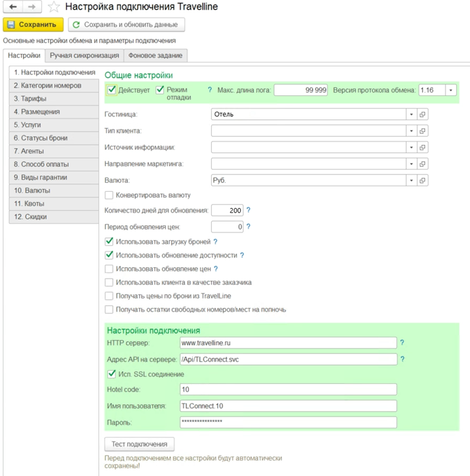
Task: Focus the Макс. длина лога field
Action: [x=301, y=90]
